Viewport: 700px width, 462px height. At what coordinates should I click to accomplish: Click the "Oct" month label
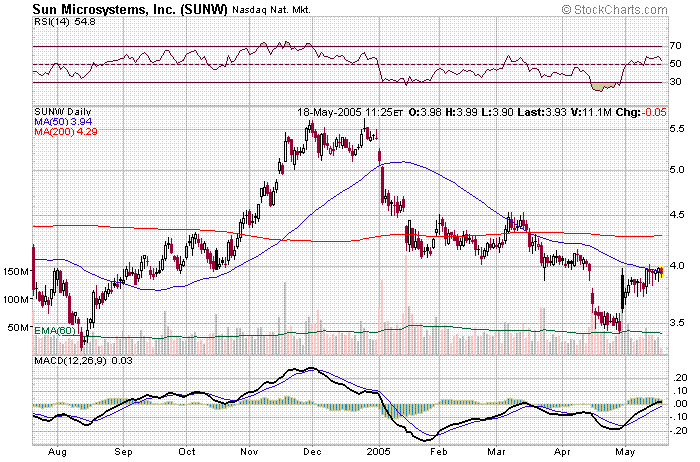click(187, 452)
